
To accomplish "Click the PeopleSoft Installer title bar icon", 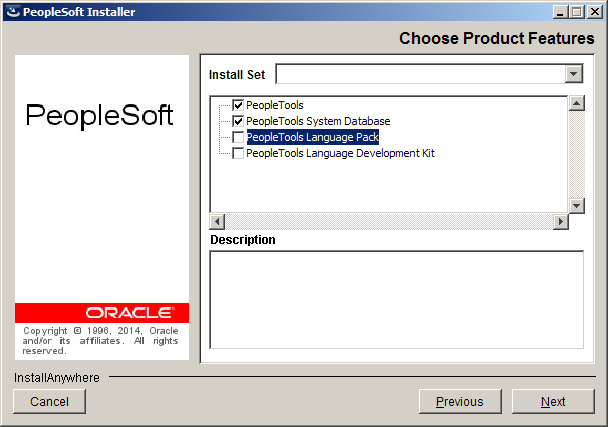I will click(13, 12).
